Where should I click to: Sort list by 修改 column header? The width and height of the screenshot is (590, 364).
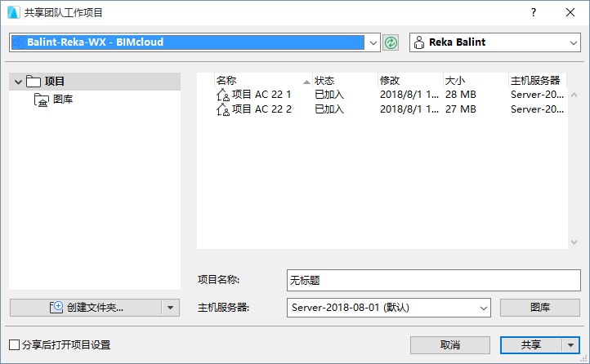pyautogui.click(x=410, y=80)
